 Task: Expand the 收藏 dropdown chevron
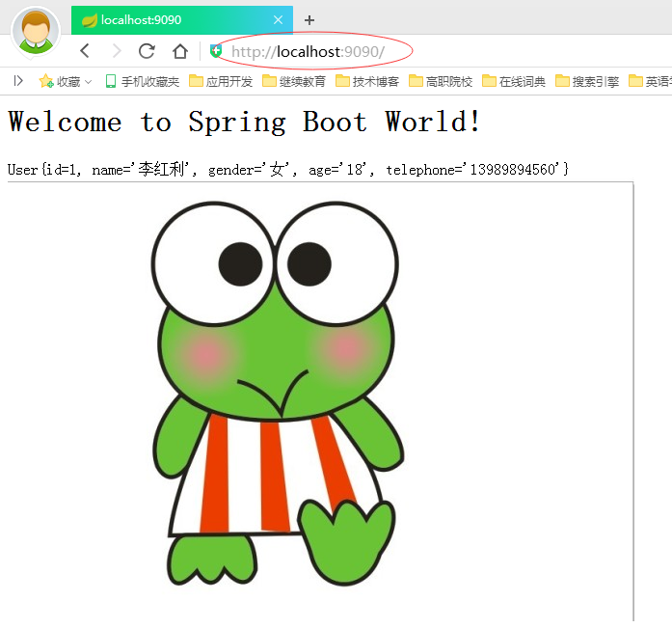[x=89, y=81]
